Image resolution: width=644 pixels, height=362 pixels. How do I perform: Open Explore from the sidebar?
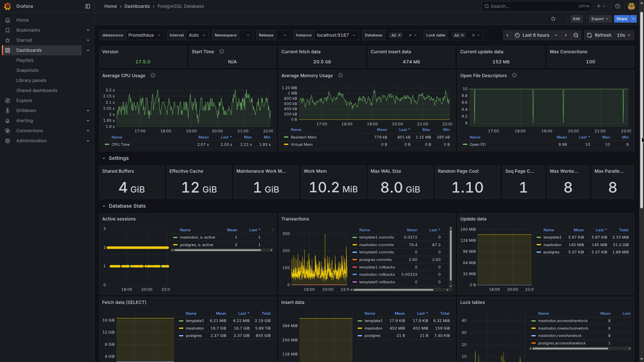click(24, 101)
